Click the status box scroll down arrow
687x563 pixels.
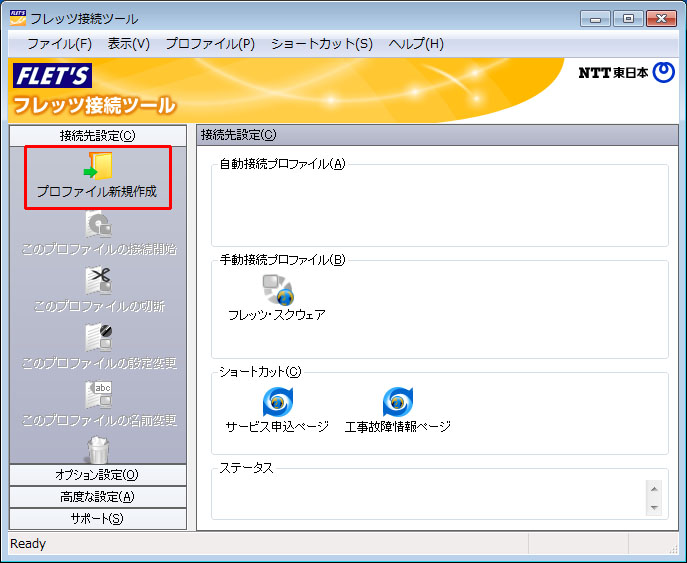654,507
